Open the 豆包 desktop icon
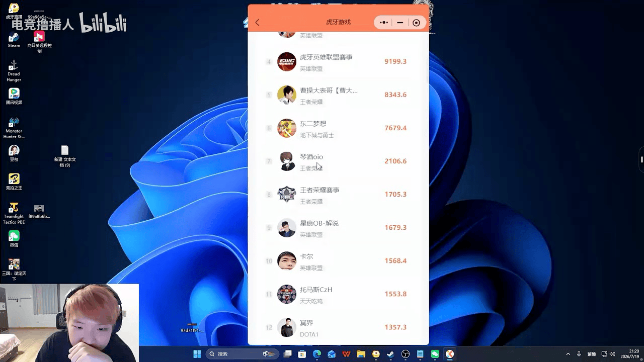 pos(14,153)
